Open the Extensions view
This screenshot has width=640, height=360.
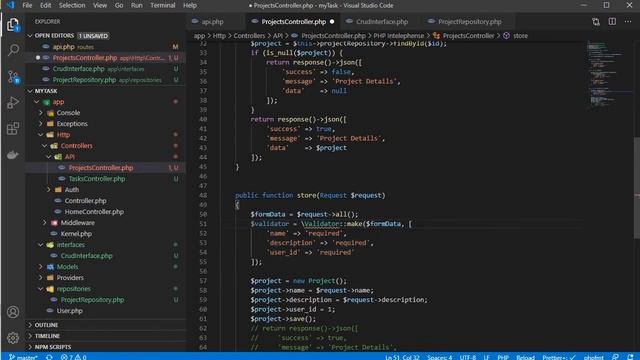tap(13, 129)
